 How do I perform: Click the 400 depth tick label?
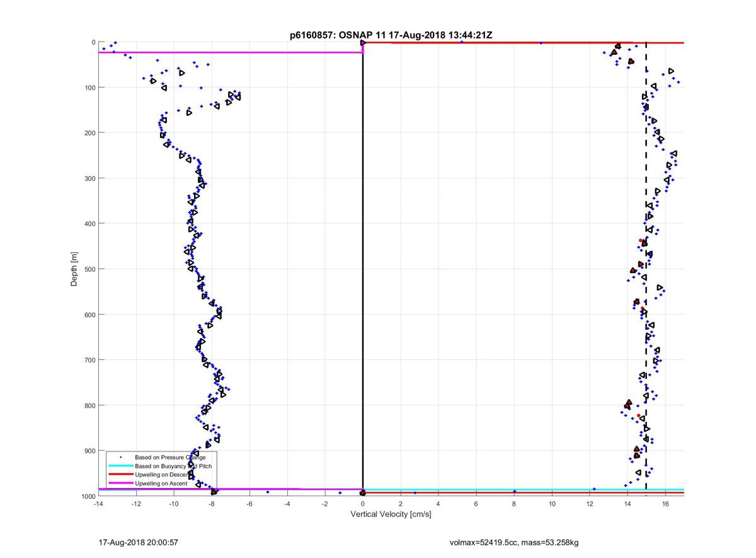(89, 223)
